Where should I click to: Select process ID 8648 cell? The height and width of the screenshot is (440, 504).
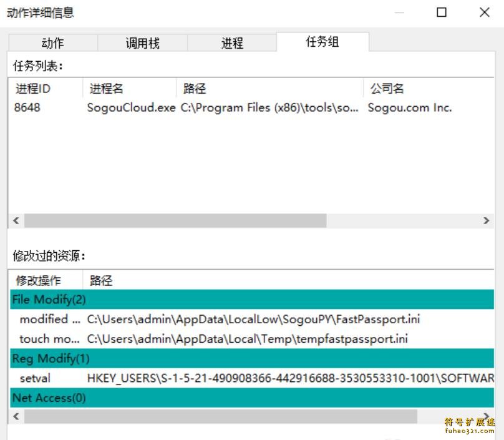(x=27, y=107)
